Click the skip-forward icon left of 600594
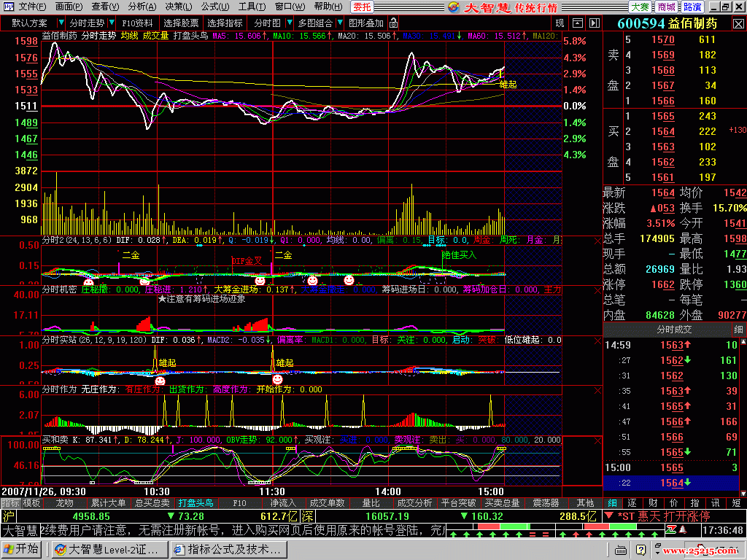The height and width of the screenshot is (560, 747). tap(595, 23)
